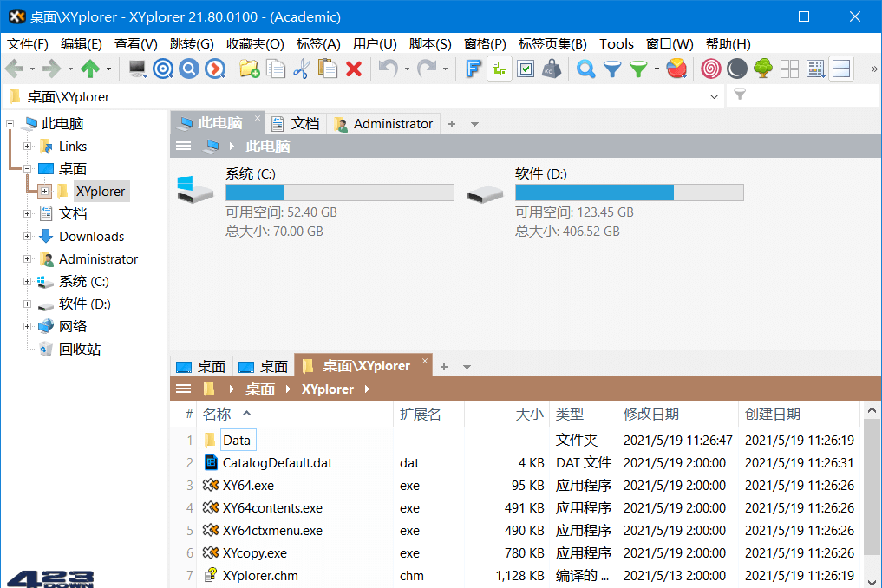882x588 pixels.
Task: Close the 桌面\XYplorer tab
Action: (425, 361)
